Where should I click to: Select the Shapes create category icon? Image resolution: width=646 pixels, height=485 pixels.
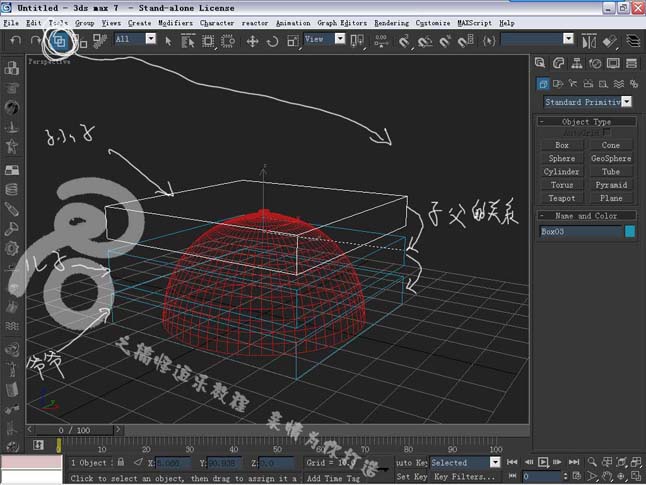coord(558,84)
